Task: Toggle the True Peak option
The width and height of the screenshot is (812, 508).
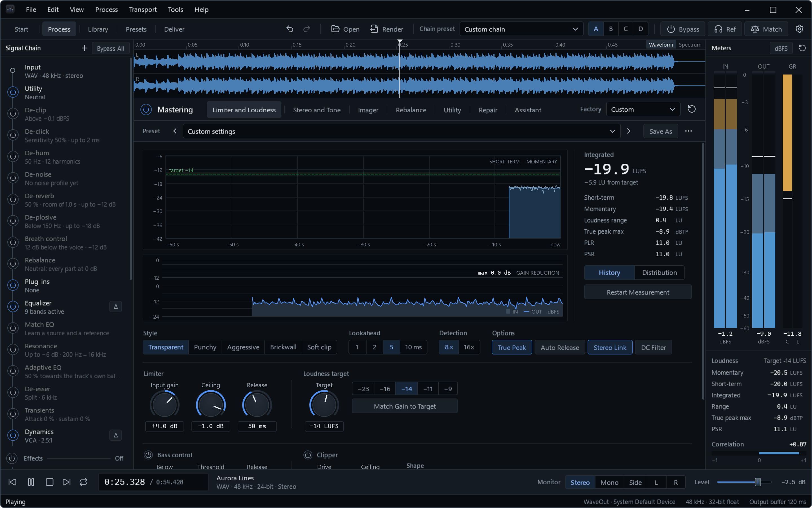Action: (512, 347)
